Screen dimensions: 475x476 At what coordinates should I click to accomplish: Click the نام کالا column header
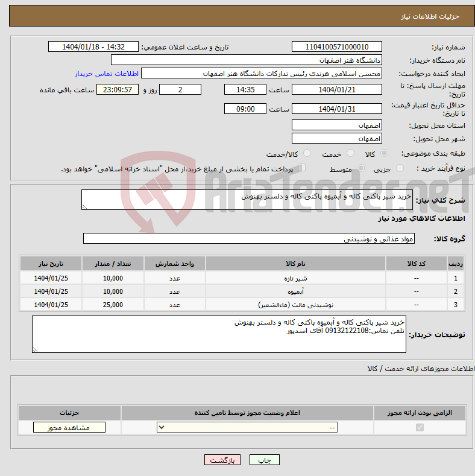click(295, 264)
